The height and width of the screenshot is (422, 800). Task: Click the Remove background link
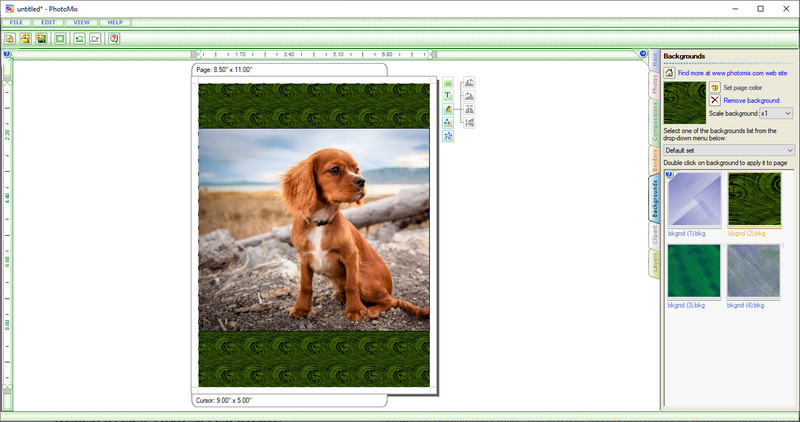(751, 101)
